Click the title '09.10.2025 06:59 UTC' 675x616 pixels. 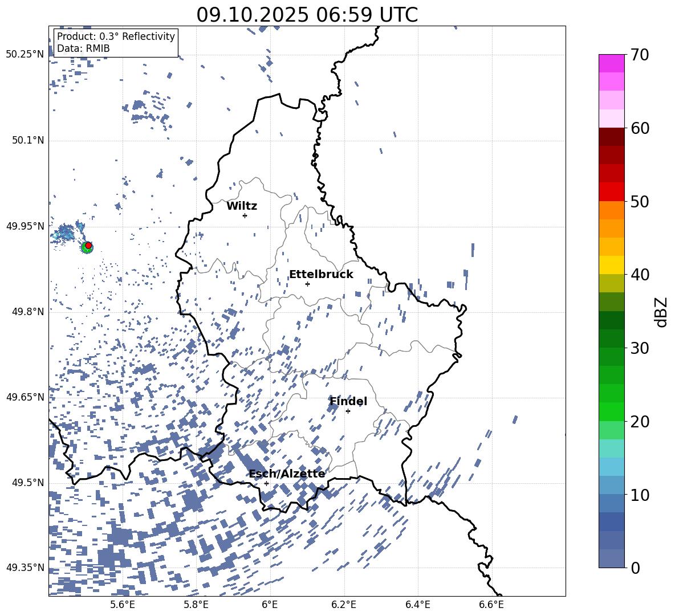307,15
